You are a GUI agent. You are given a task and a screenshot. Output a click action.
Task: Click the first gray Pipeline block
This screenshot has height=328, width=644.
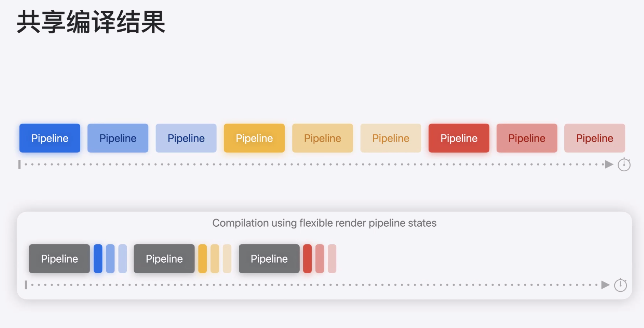click(x=59, y=259)
